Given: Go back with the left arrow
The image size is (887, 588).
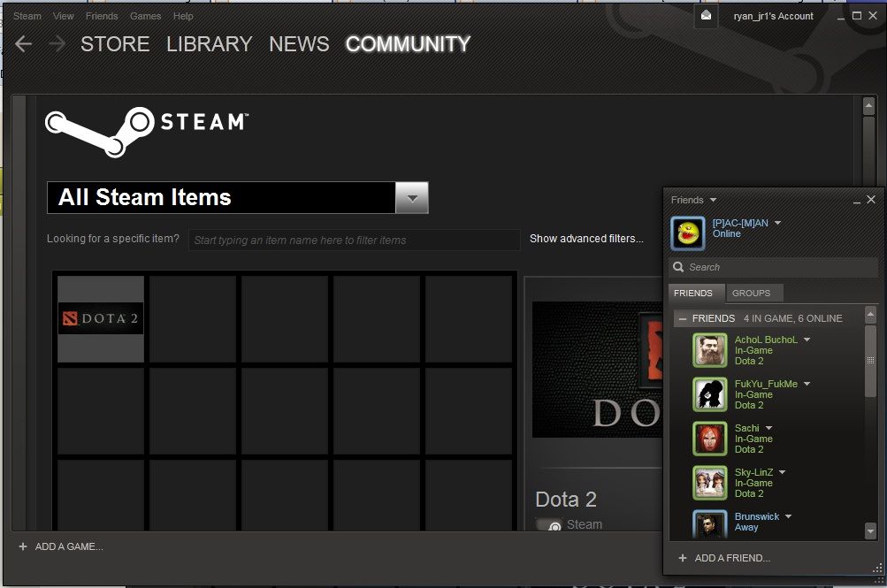Looking at the screenshot, I should (x=23, y=44).
